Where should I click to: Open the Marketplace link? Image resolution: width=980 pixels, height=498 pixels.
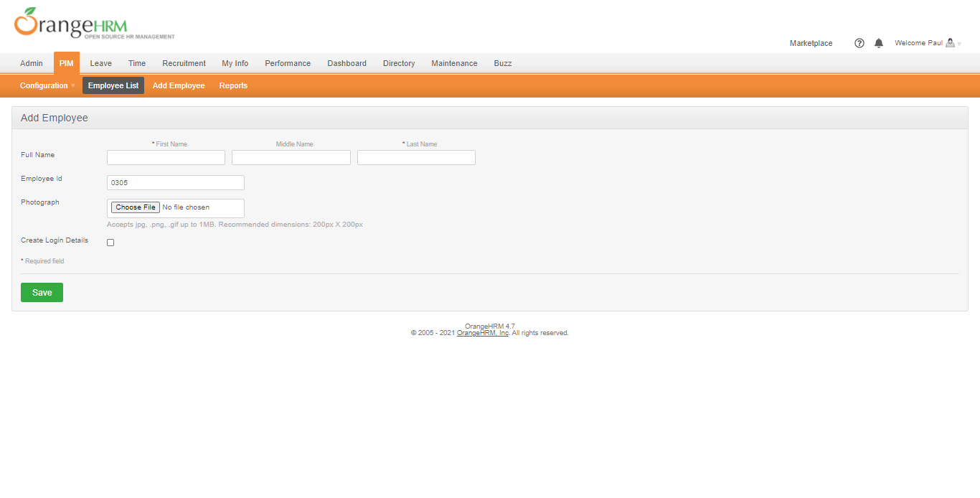811,43
